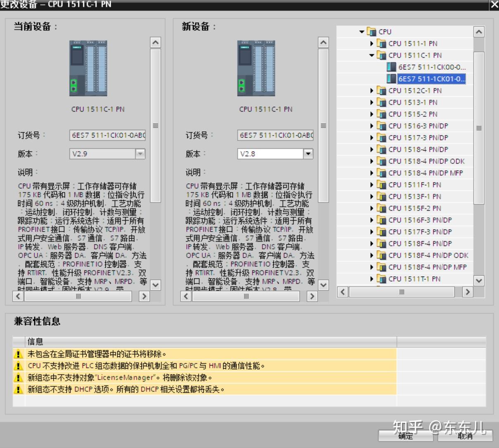Select the DHCP 选项 warning row text

pyautogui.click(x=126, y=389)
